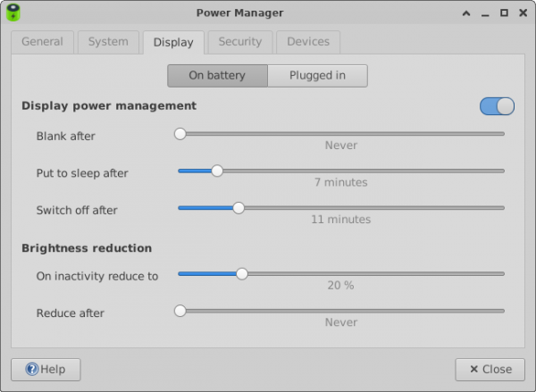Click the Help question mark icon
Image resolution: width=536 pixels, height=392 pixels.
(x=32, y=369)
